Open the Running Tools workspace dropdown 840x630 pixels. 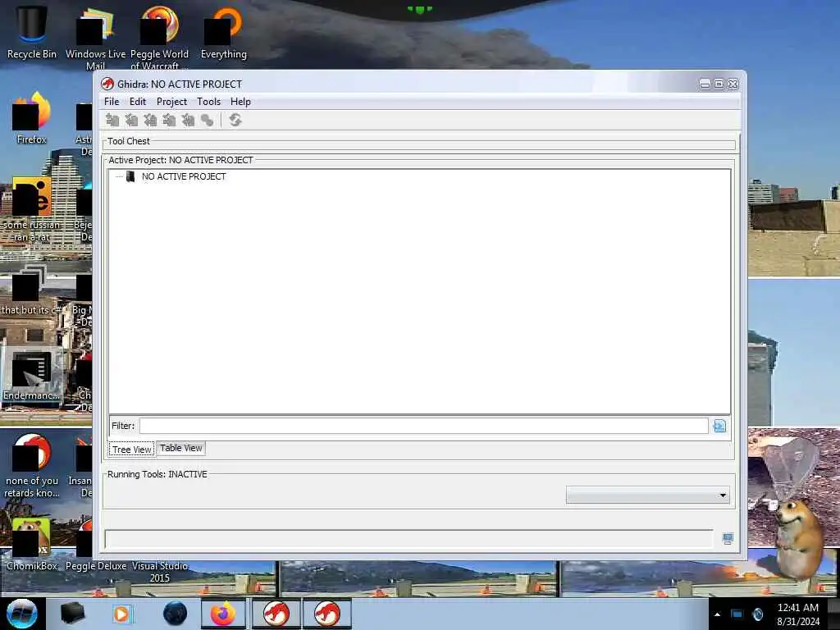[x=648, y=495]
